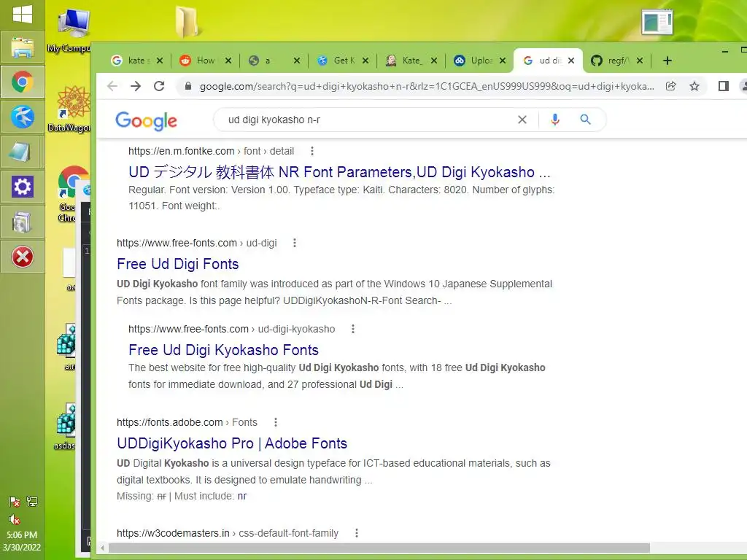Click the https://fonts.adobe.com › Fonts URL text
The width and height of the screenshot is (747, 560).
(187, 422)
